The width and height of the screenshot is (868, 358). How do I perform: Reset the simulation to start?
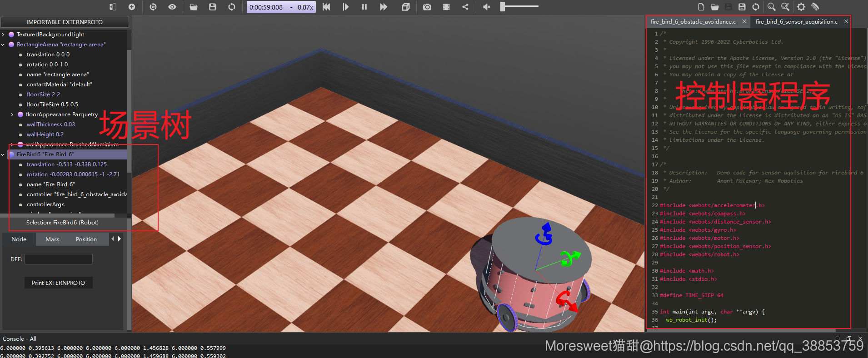(x=326, y=7)
